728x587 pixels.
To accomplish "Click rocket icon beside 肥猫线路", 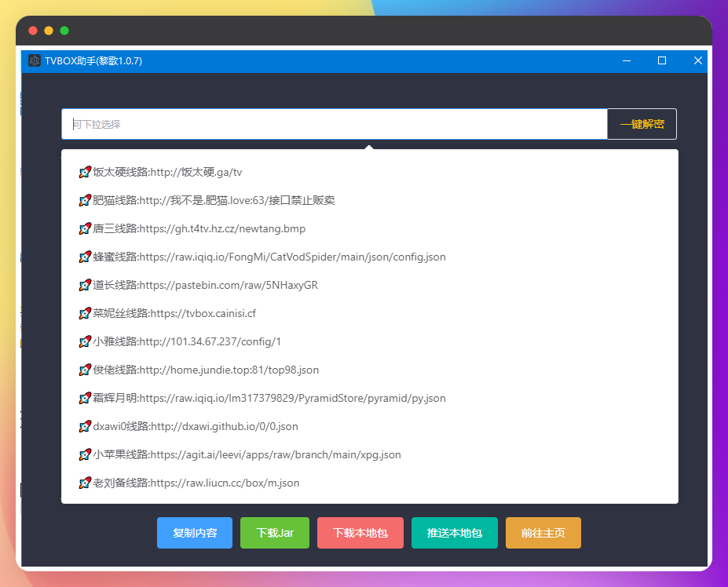I will pos(85,201).
